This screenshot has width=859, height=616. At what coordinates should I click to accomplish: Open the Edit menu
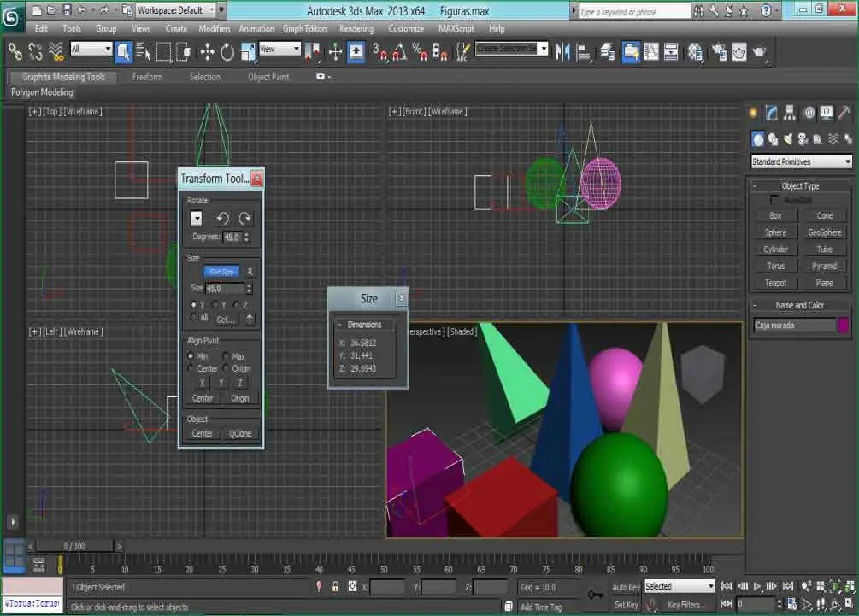pos(41,29)
